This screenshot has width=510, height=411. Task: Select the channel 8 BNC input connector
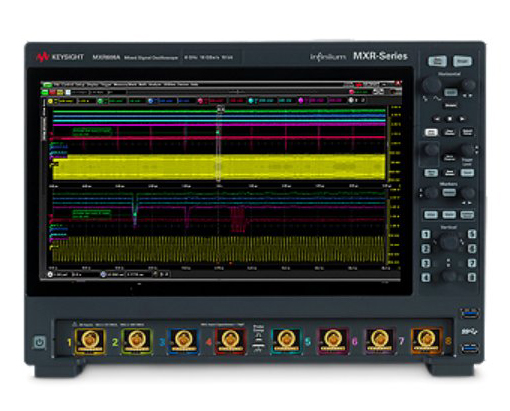tap(426, 341)
